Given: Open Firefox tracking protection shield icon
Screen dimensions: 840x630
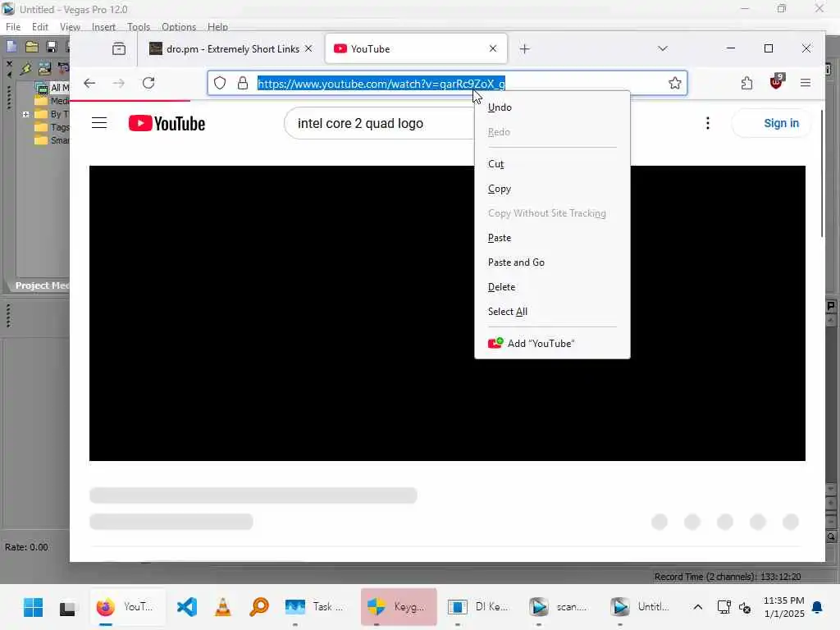Looking at the screenshot, I should coord(220,83).
